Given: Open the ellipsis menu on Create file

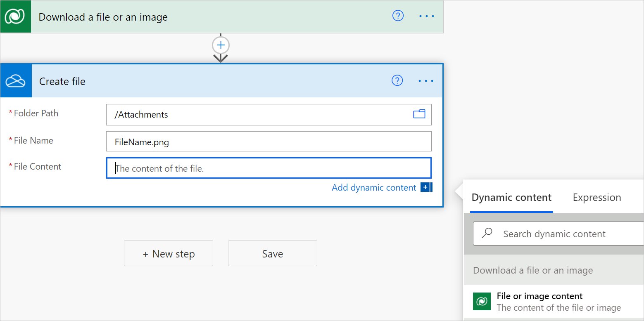Looking at the screenshot, I should click(425, 80).
